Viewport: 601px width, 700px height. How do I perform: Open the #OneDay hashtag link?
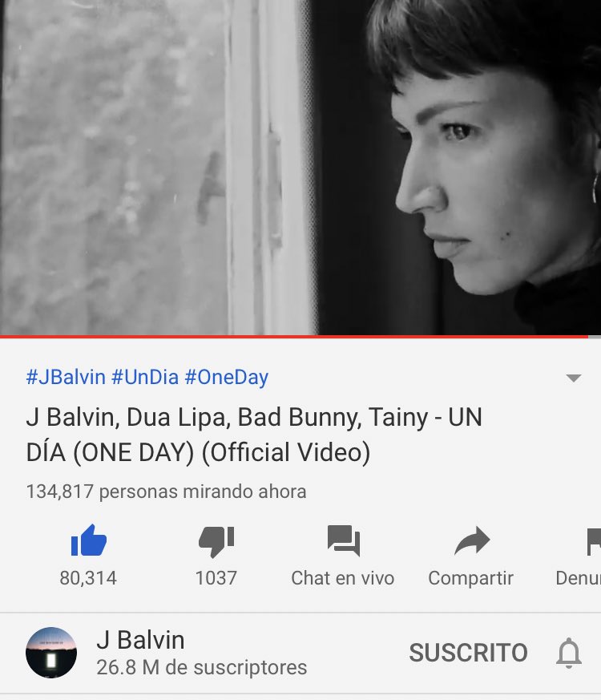tap(227, 377)
